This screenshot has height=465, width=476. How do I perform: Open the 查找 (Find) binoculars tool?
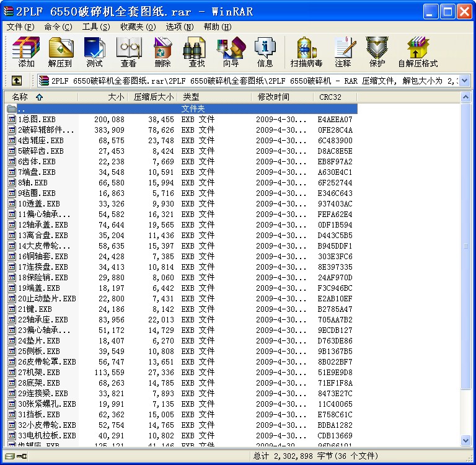197,52
